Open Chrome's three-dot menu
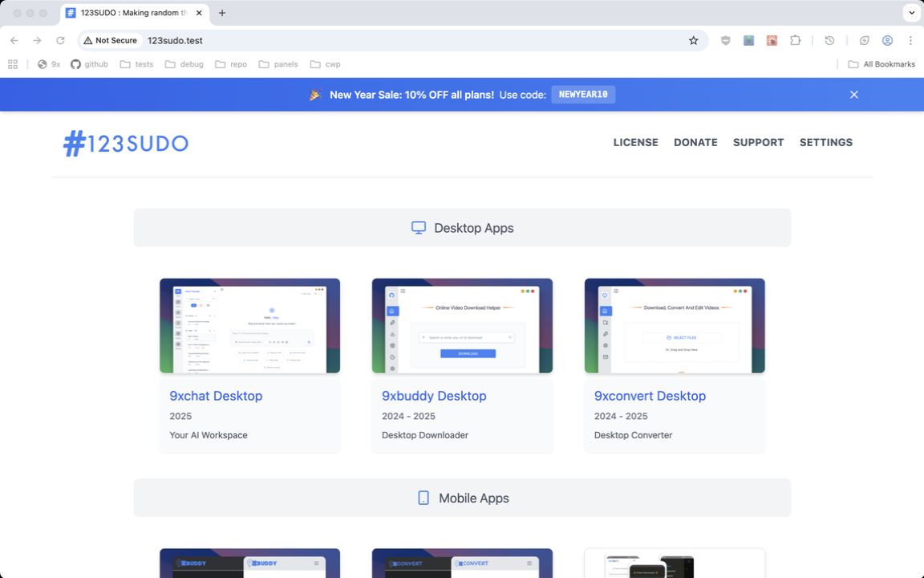 click(910, 39)
